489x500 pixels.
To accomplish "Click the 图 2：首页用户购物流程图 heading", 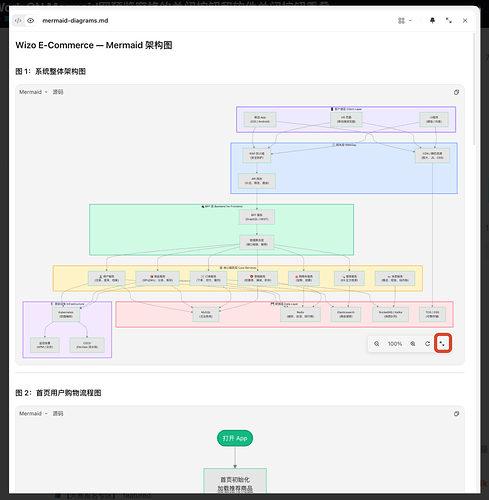I will click(x=58, y=393).
